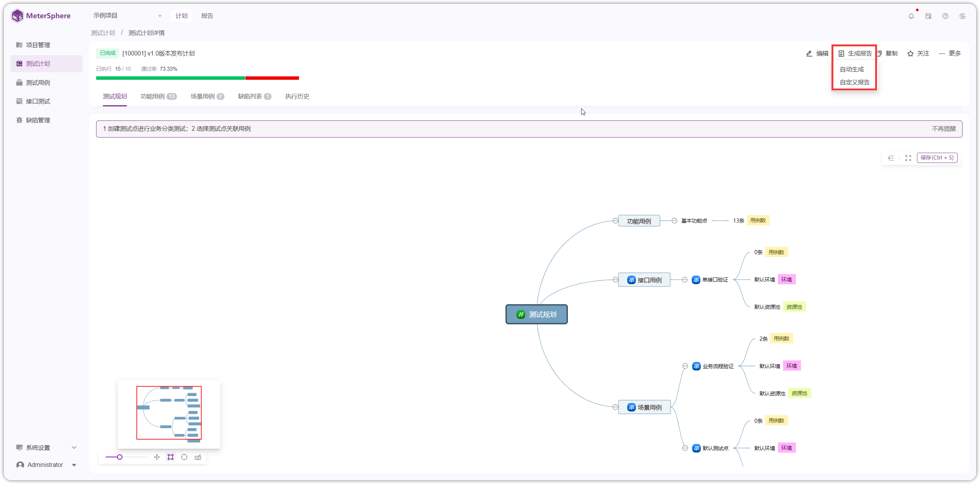Select the drag-move canvas tool
Screen dimensions: 980x484
[157, 457]
